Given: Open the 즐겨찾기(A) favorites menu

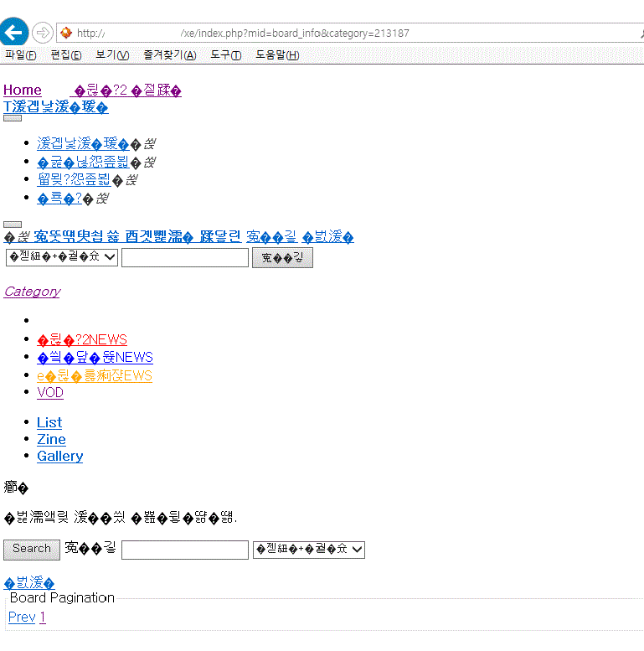Looking at the screenshot, I should 169,55.
